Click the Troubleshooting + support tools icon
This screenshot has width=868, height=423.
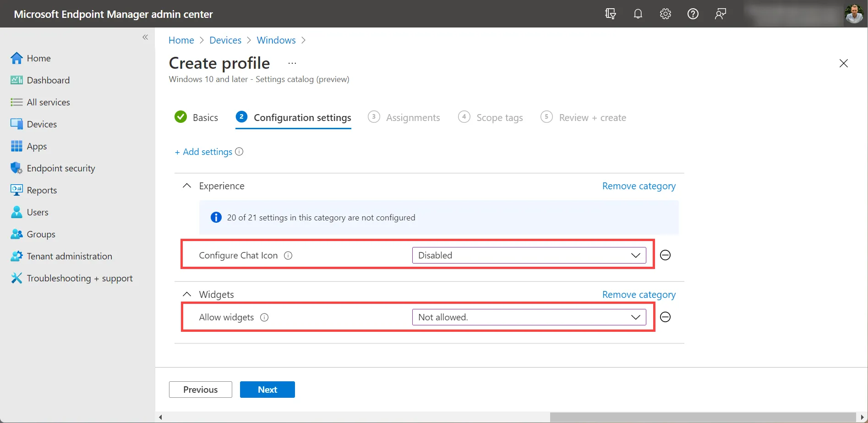(16, 278)
